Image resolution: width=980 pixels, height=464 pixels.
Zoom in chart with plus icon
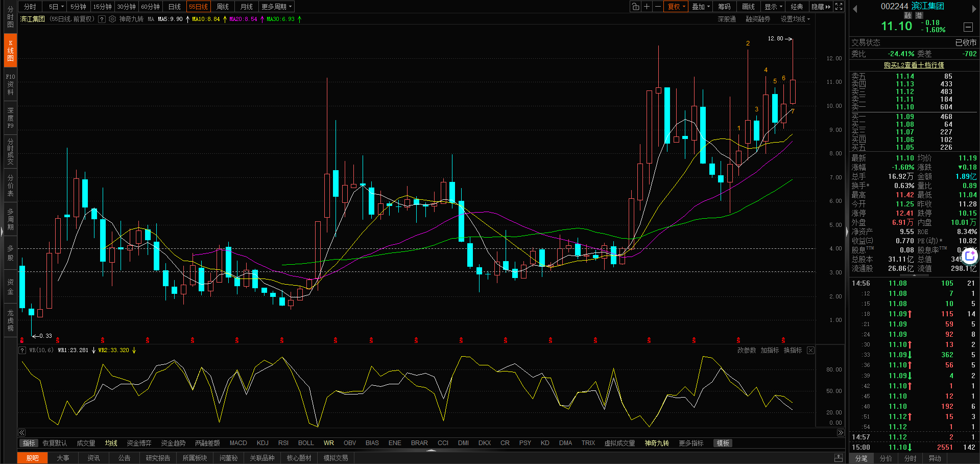tap(647, 7)
